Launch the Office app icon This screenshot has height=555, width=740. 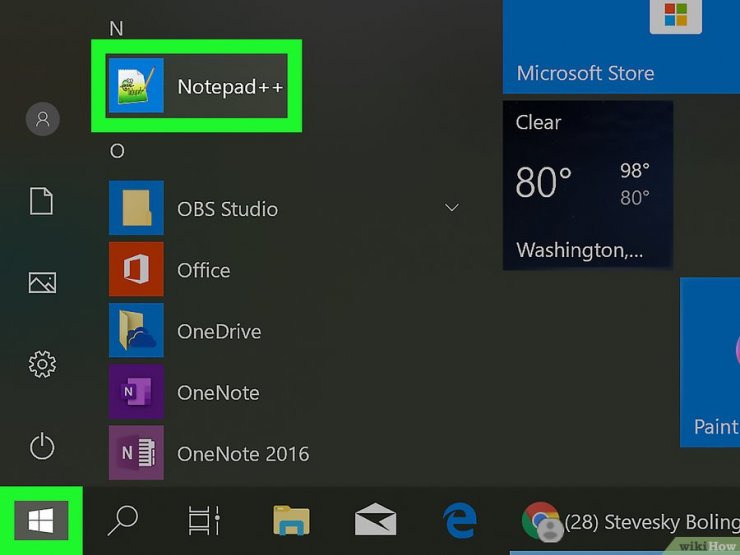[x=136, y=269]
